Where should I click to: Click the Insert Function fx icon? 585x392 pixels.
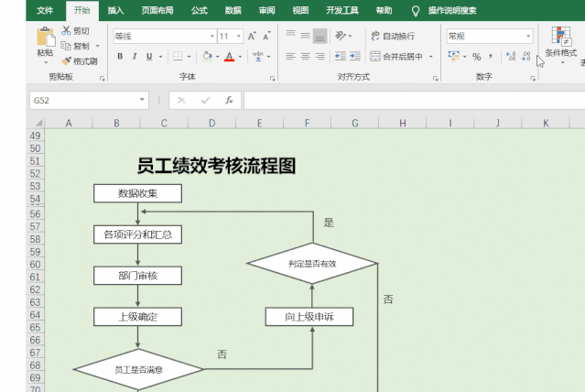point(229,100)
